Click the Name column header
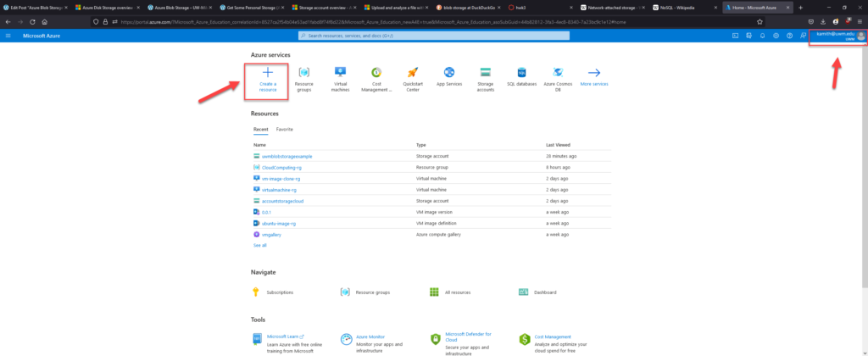The height and width of the screenshot is (356, 868). click(259, 144)
